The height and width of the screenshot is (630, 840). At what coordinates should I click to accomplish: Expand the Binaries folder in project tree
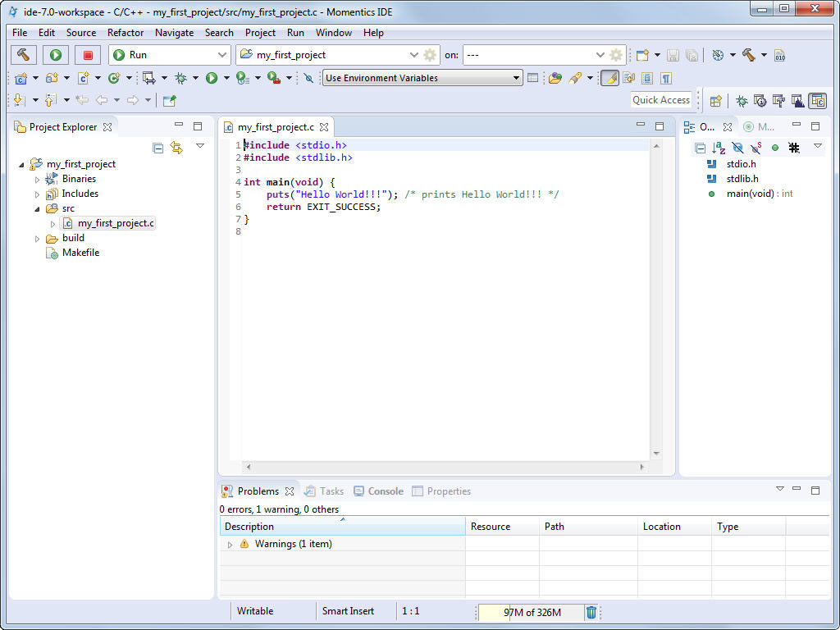37,179
